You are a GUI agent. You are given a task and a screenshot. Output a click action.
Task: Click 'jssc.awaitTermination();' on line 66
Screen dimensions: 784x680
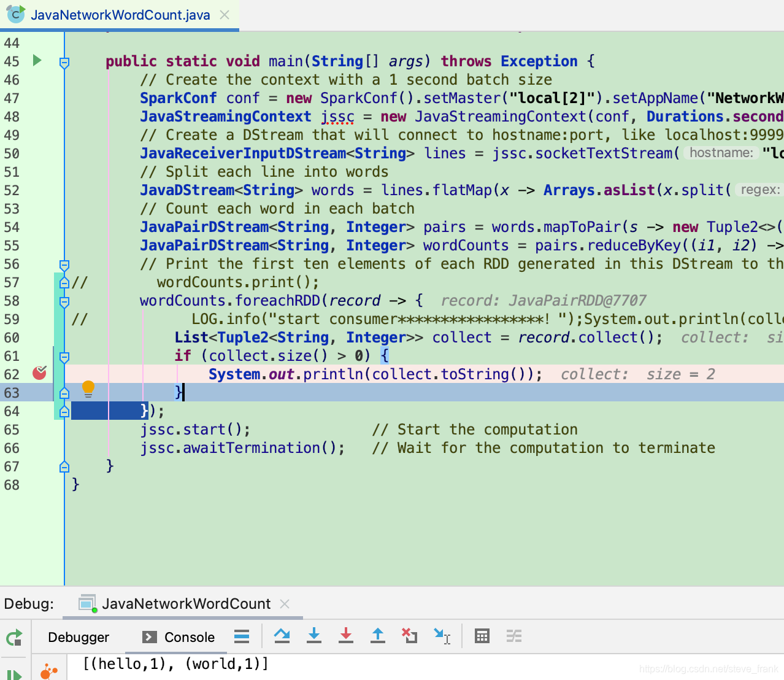[242, 448]
